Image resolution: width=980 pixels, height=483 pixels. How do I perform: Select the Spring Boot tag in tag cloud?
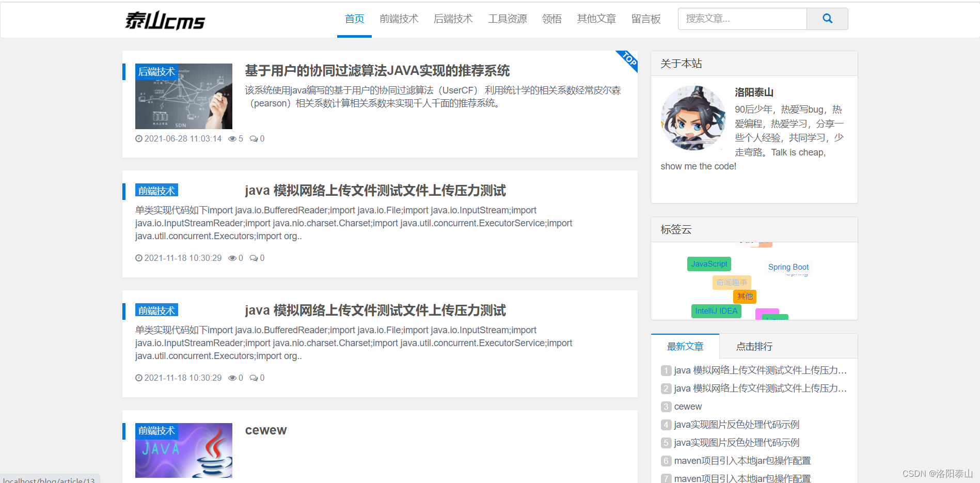tap(788, 267)
